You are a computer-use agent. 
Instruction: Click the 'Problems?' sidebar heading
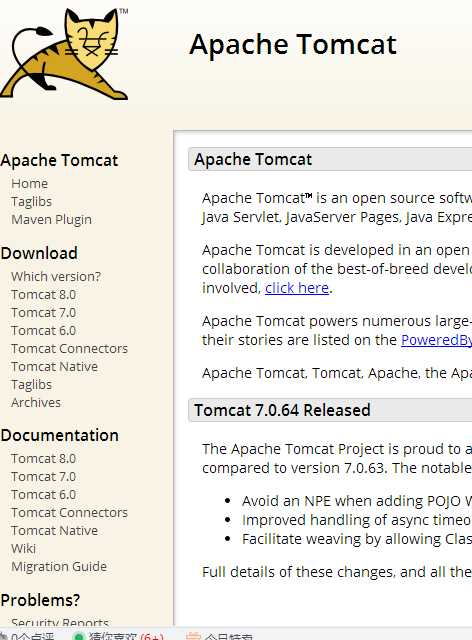(40, 600)
